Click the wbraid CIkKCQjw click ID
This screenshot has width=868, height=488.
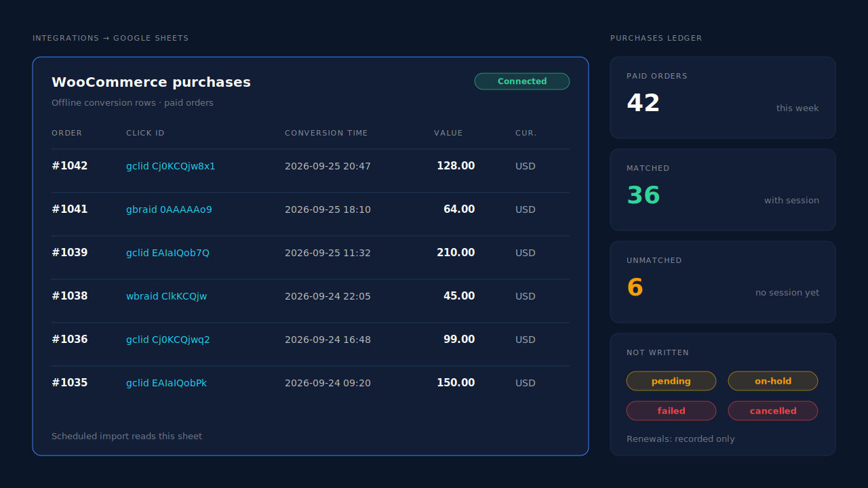(167, 296)
